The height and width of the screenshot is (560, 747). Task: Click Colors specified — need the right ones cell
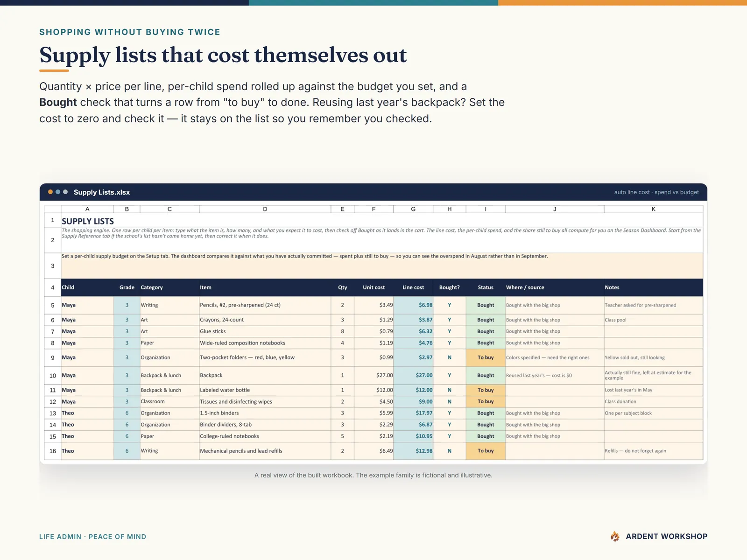(x=555, y=357)
